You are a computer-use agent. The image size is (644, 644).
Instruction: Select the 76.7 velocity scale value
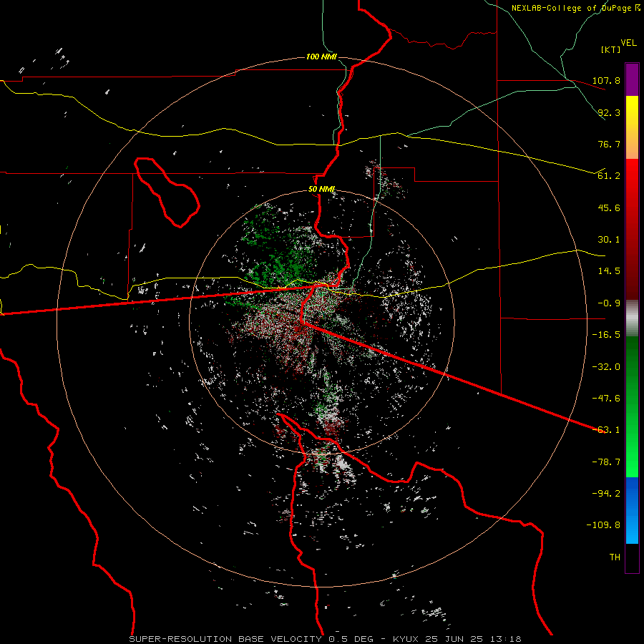[609, 144]
